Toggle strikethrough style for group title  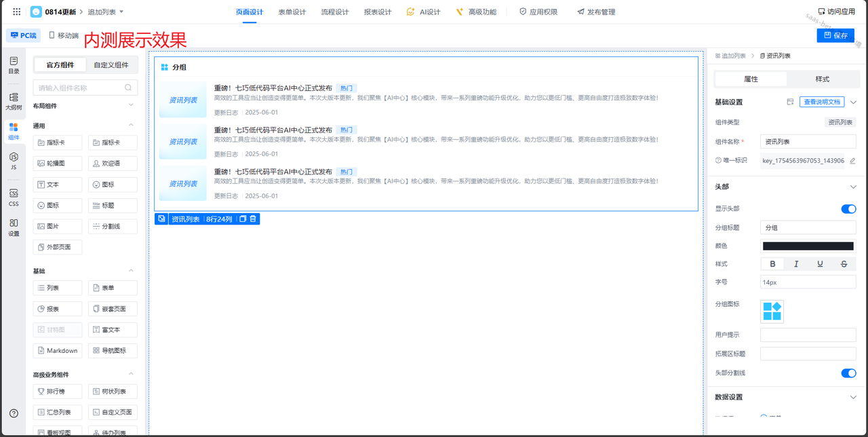tap(844, 264)
